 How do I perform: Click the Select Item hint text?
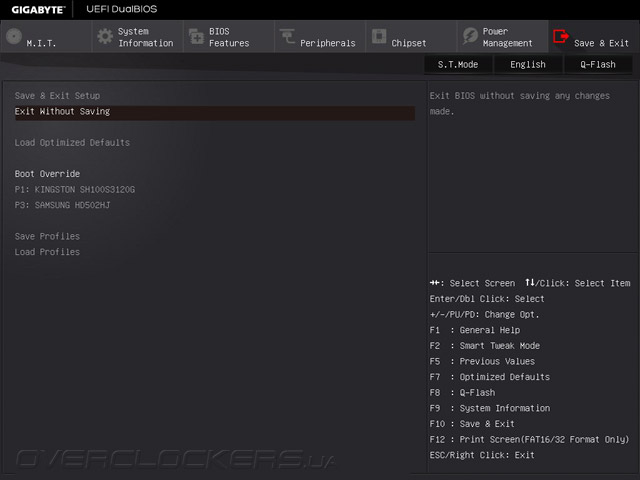[578, 283]
